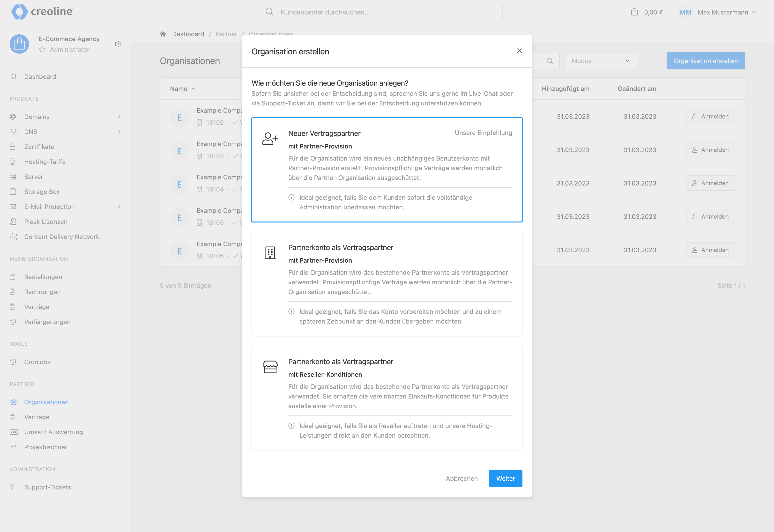The width and height of the screenshot is (774, 532).
Task: Sort table by Name column
Action: coord(182,89)
